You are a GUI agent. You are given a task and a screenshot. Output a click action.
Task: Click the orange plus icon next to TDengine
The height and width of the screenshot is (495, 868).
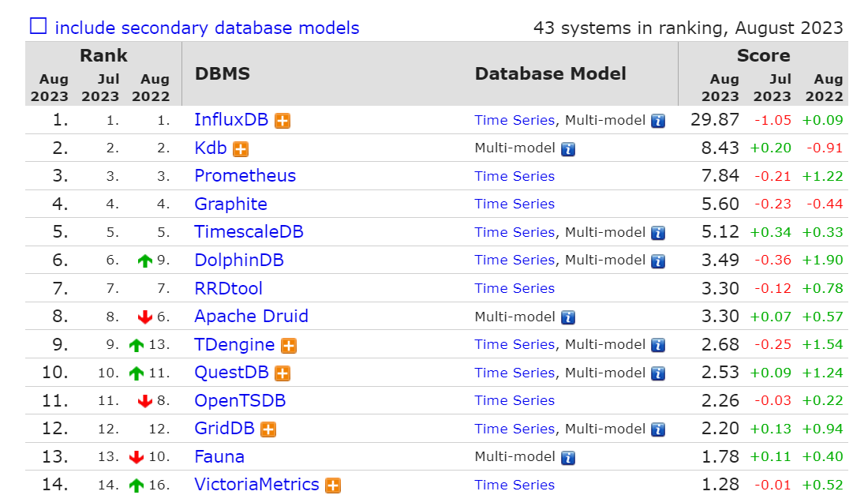click(289, 346)
